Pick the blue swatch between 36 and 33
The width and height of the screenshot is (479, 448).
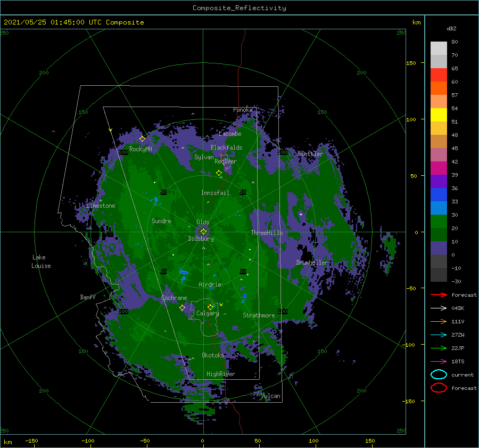point(439,195)
